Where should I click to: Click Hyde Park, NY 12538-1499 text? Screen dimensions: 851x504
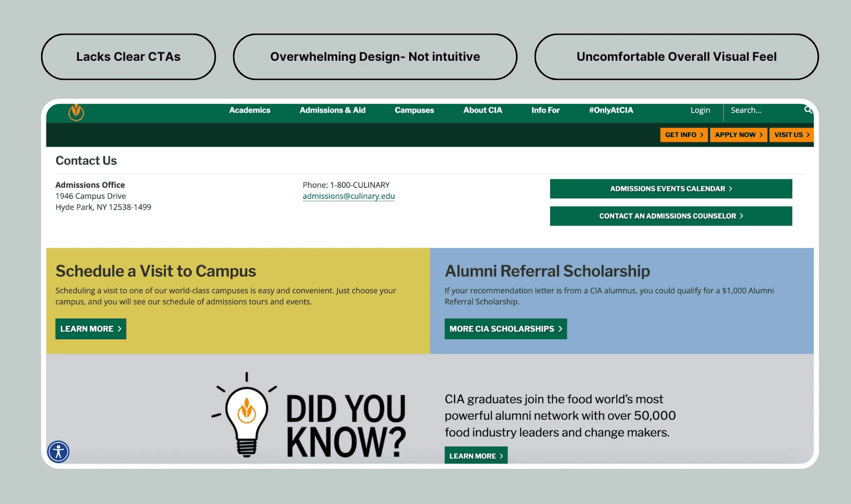click(104, 207)
